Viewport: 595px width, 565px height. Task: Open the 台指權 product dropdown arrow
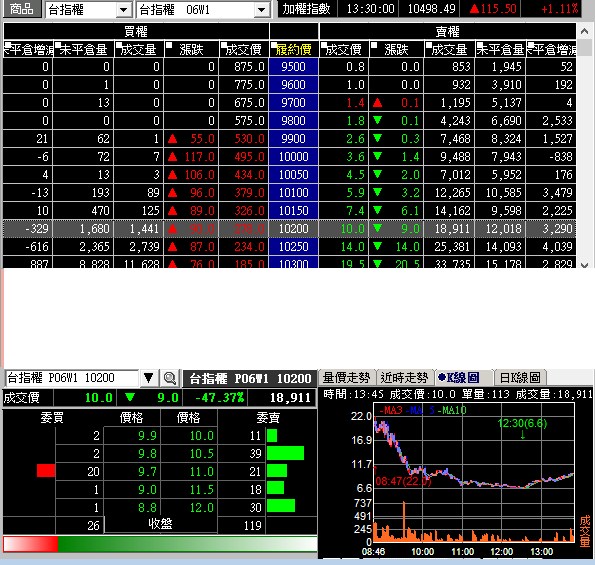[123, 10]
